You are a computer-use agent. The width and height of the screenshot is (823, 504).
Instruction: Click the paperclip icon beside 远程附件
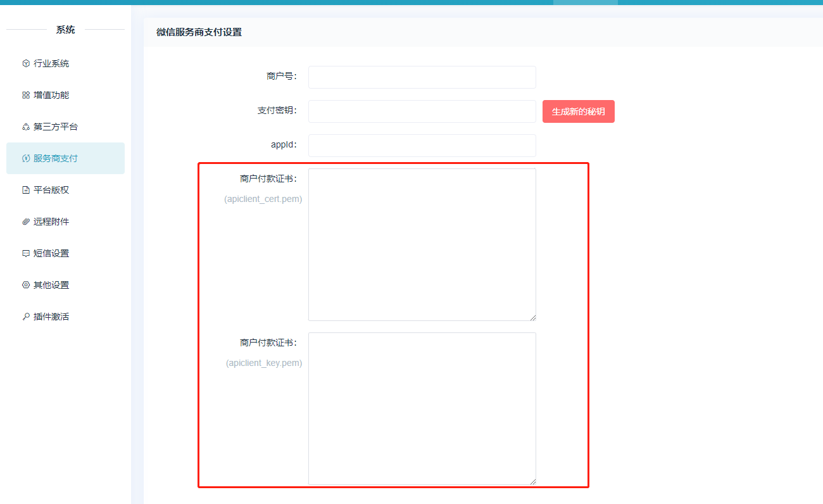point(26,222)
